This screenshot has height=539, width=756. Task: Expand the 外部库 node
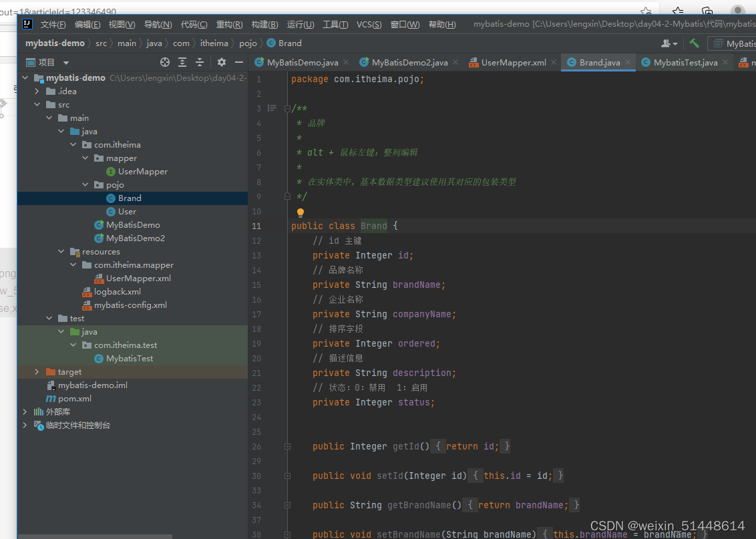click(25, 411)
